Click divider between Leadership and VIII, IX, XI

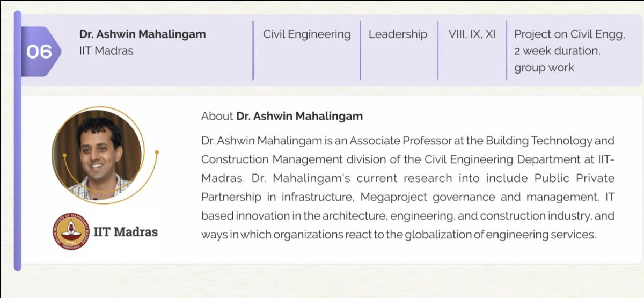(x=438, y=51)
